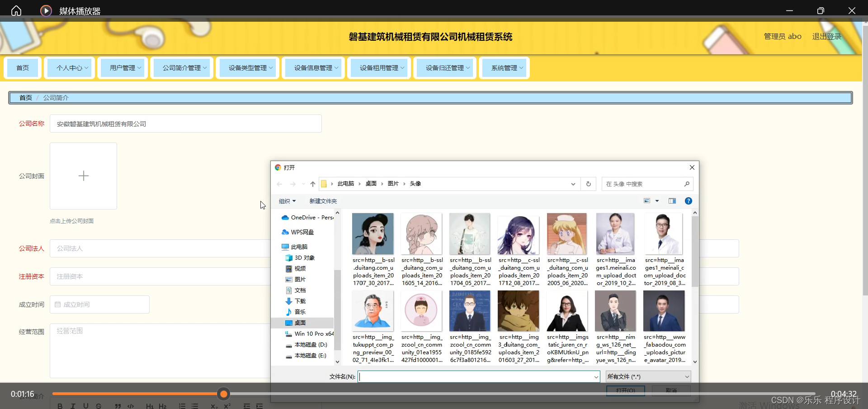Open the 个人中心 dropdown menu
Viewport: 868px width, 409px height.
(x=70, y=68)
